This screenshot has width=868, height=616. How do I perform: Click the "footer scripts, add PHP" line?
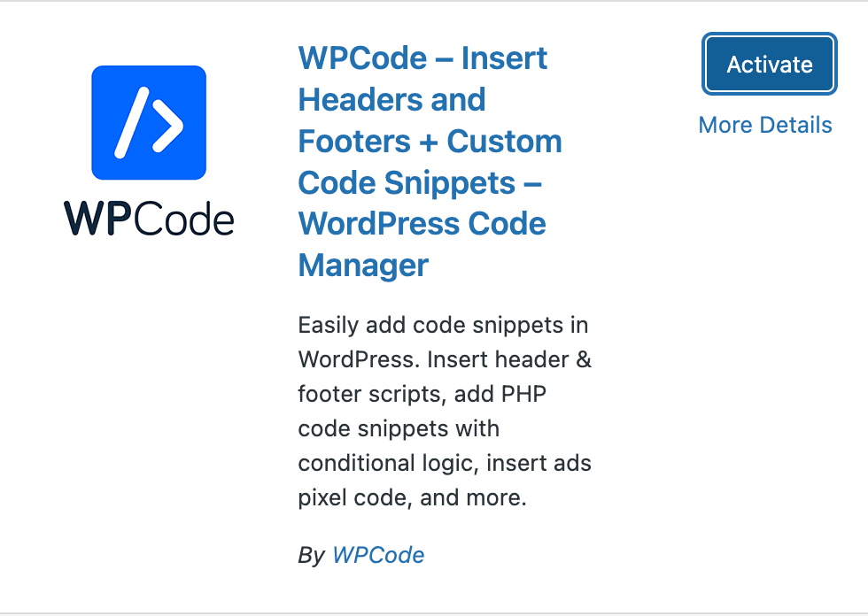point(422,394)
